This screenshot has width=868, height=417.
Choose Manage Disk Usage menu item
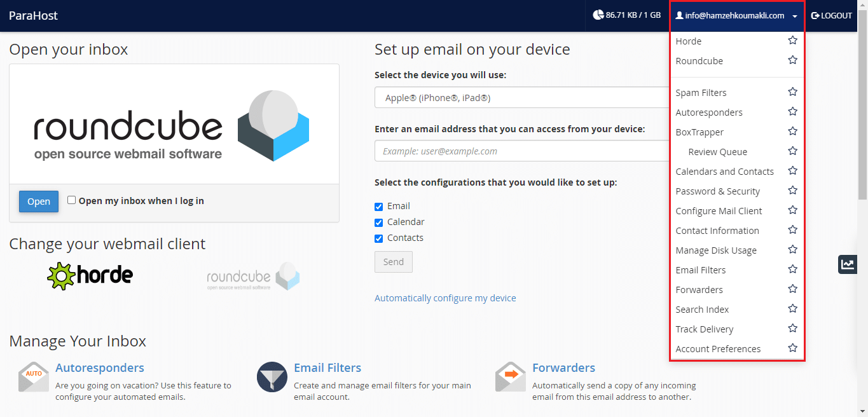716,250
